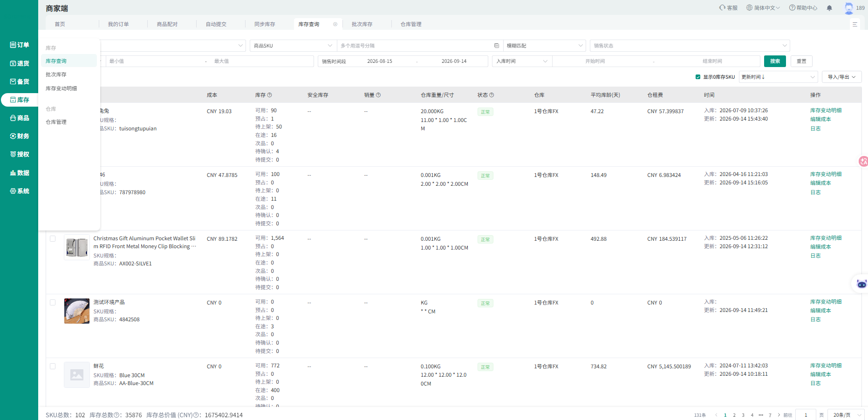Open the blue robot assistant floating icon
Viewport: 868px width, 420px height.
pyautogui.click(x=861, y=284)
